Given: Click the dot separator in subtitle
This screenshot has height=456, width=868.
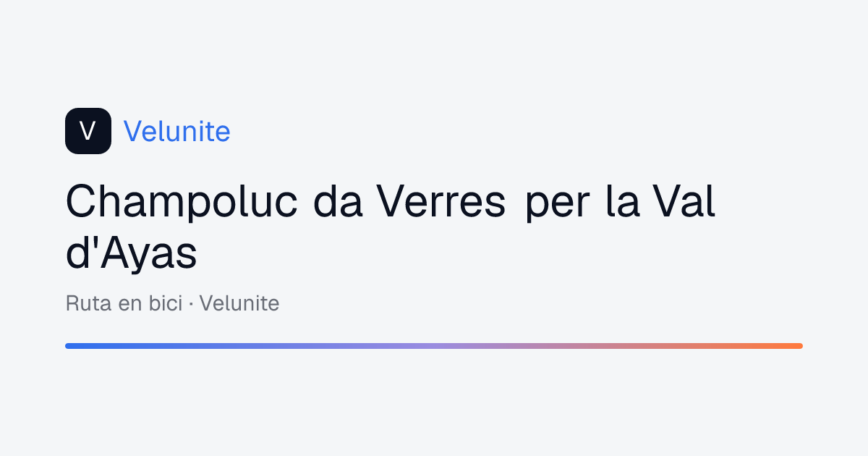Looking at the screenshot, I should tap(191, 304).
